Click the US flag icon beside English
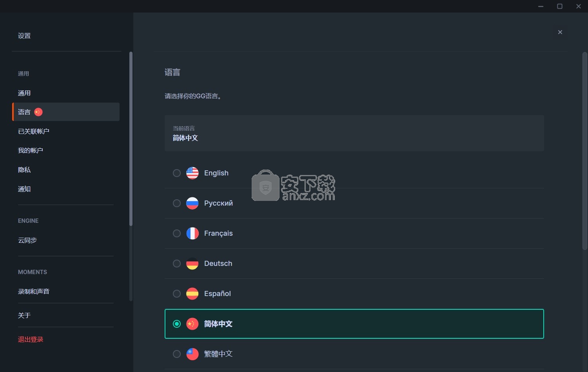 point(192,173)
